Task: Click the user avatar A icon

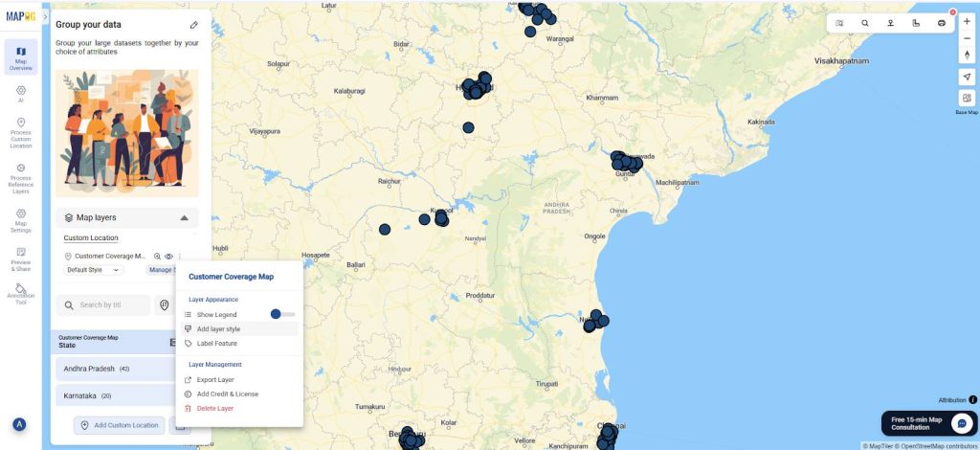Action: tap(19, 424)
